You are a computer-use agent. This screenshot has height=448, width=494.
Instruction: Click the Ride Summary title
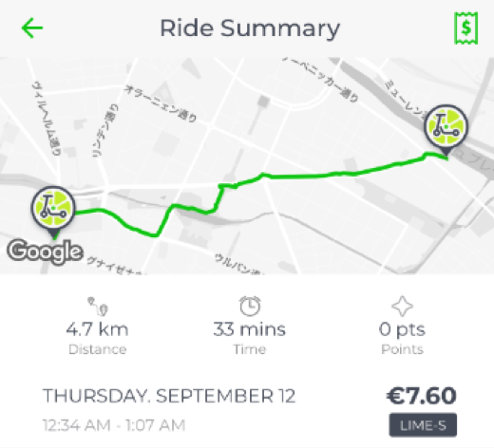250,28
